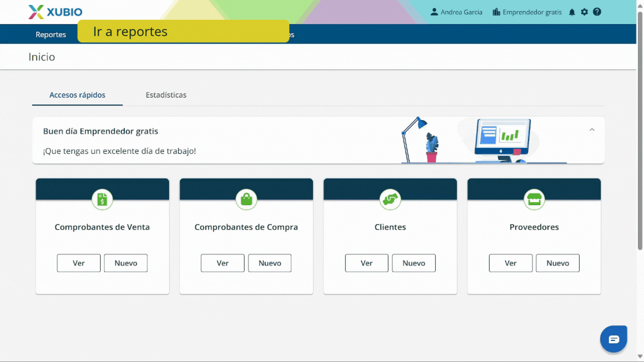Collapse the Buen día greeting panel
The height and width of the screenshot is (362, 644).
(592, 130)
